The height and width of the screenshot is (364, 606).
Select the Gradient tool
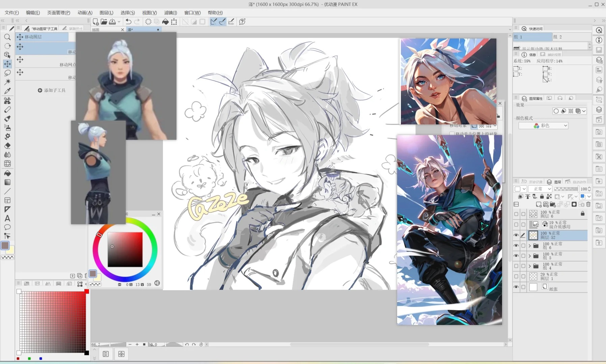7,182
